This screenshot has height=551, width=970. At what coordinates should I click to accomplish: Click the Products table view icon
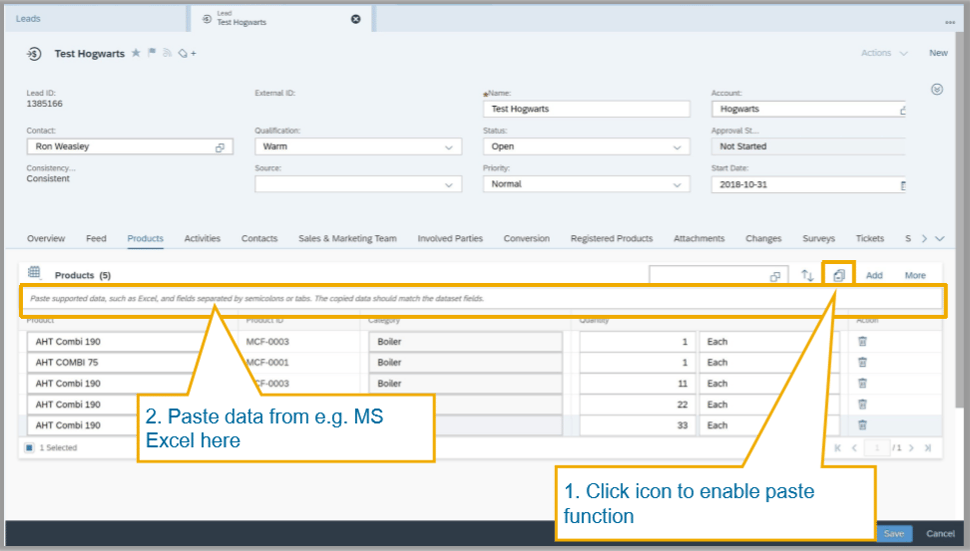[34, 272]
